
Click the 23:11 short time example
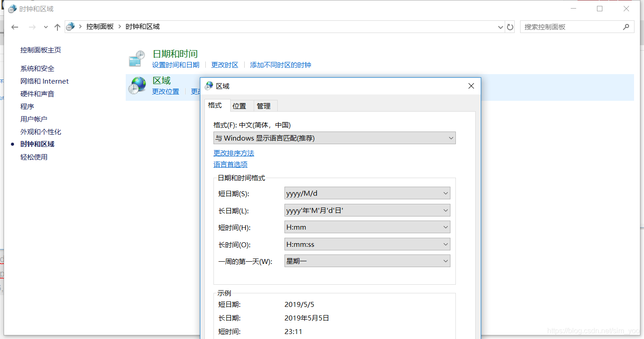[294, 332]
